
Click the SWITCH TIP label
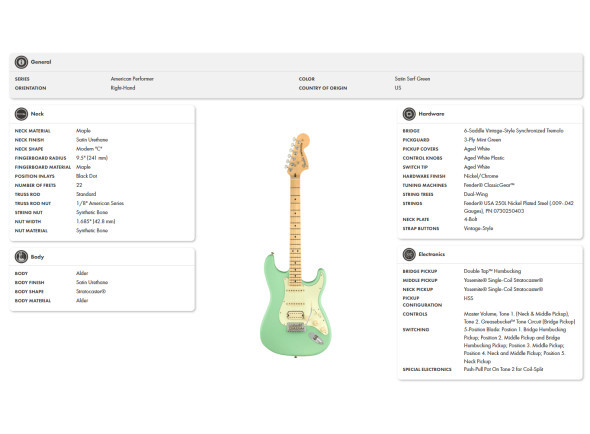415,167
